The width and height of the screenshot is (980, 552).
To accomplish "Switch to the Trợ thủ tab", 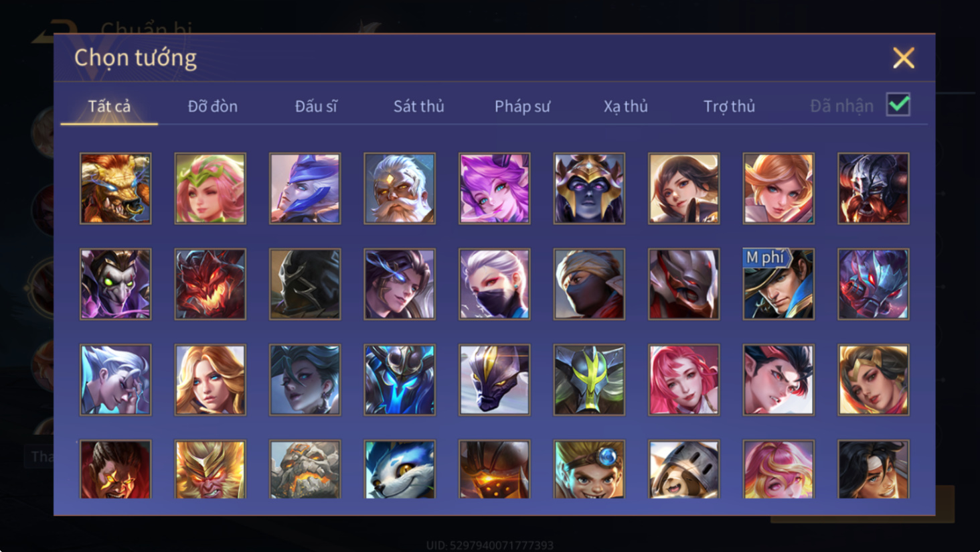I will 729,106.
